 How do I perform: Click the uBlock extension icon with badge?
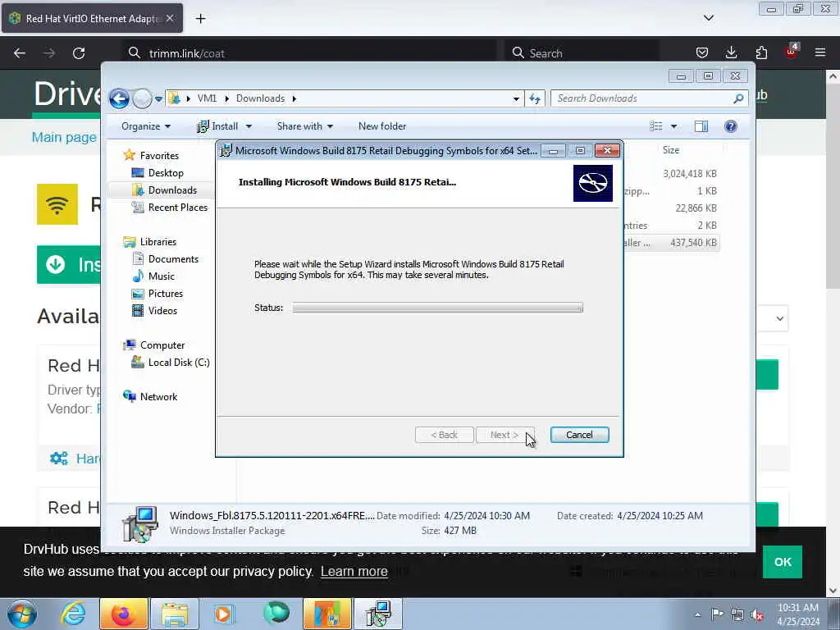792,52
